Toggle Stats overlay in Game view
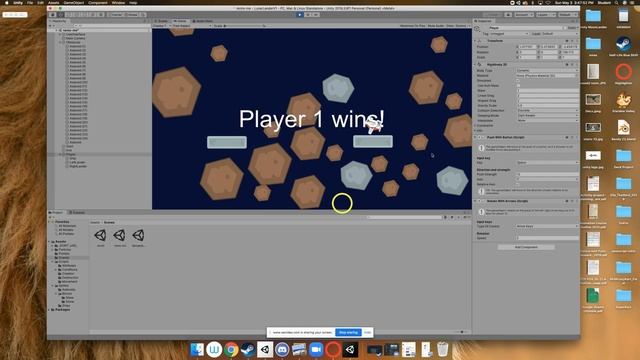Screen dimensions: 640x360 point(450,26)
